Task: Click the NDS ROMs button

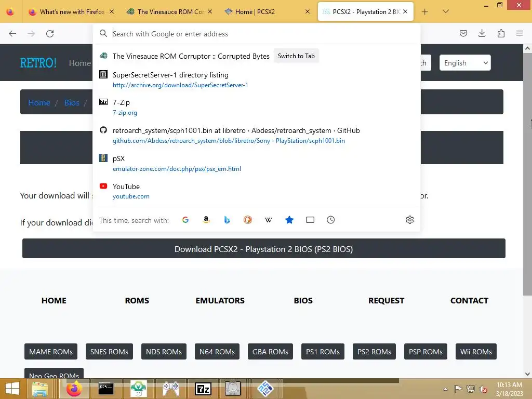Action: coord(164,352)
